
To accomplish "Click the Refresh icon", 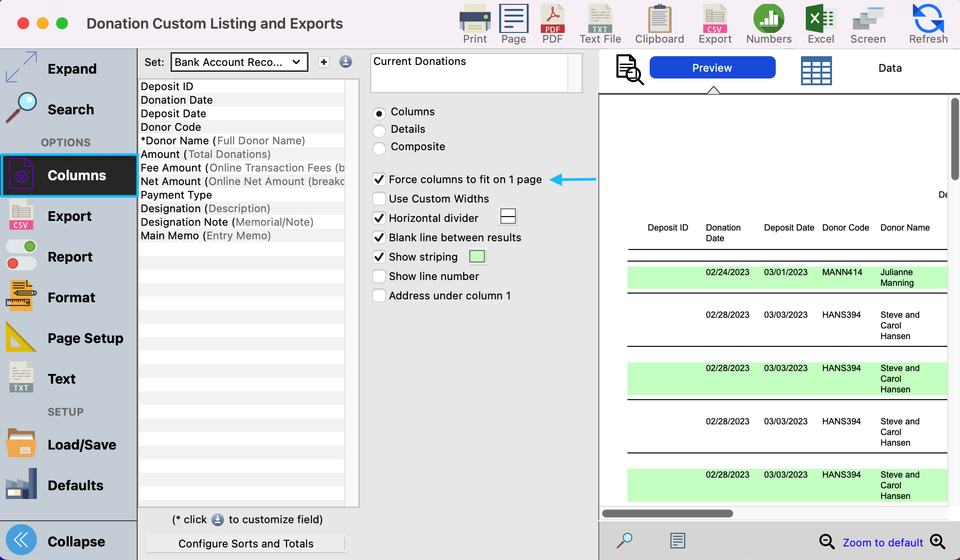I will coord(928,24).
